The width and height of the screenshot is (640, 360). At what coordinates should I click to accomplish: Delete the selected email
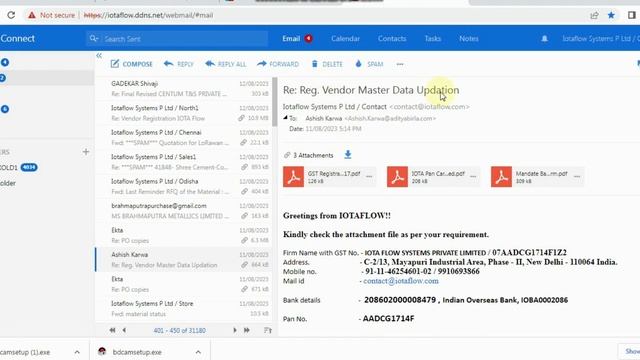coord(327,64)
